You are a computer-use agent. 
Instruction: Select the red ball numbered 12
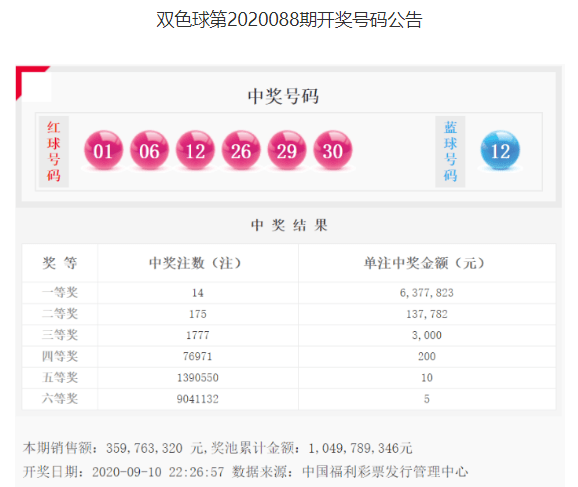(195, 150)
